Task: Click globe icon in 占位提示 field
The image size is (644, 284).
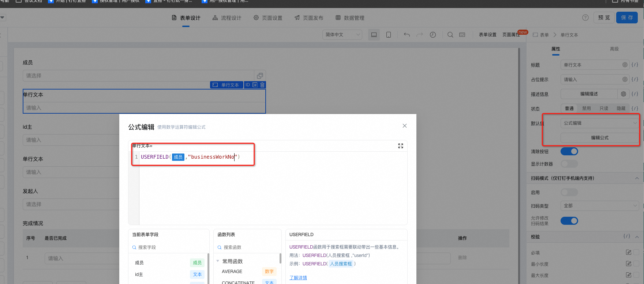Action: tap(625, 79)
